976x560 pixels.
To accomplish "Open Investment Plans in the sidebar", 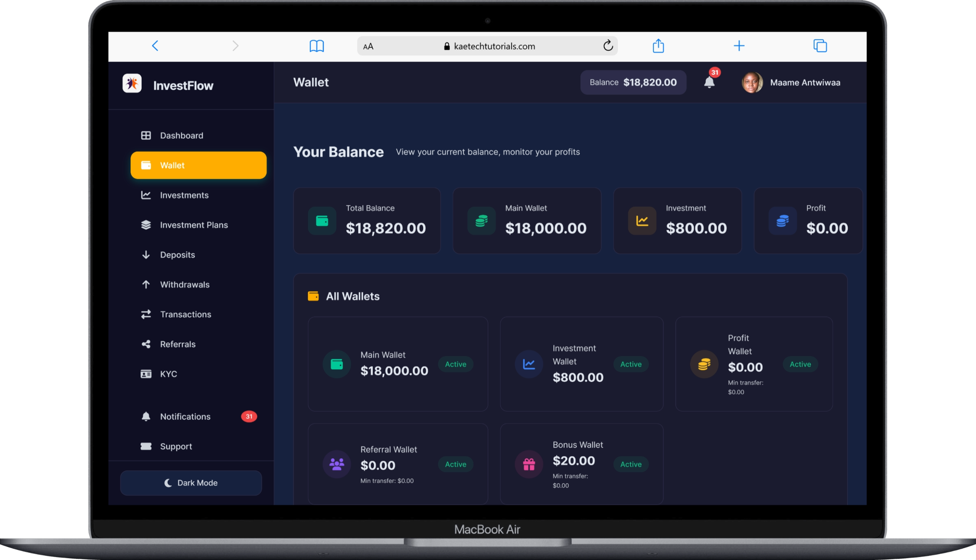I will coord(199,225).
